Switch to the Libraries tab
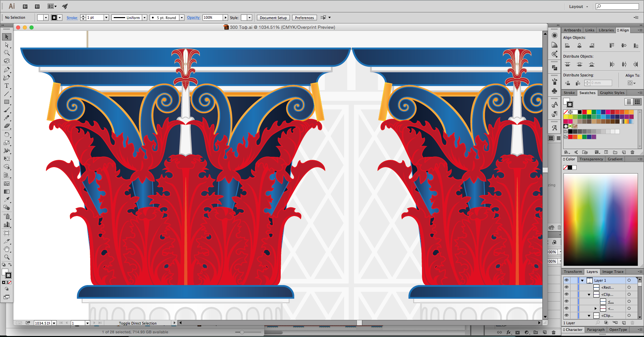The height and width of the screenshot is (337, 644). [606, 30]
